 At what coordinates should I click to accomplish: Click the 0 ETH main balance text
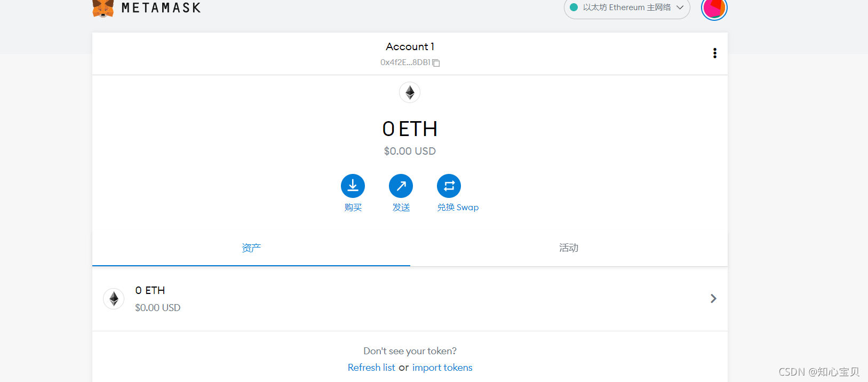[x=410, y=129]
